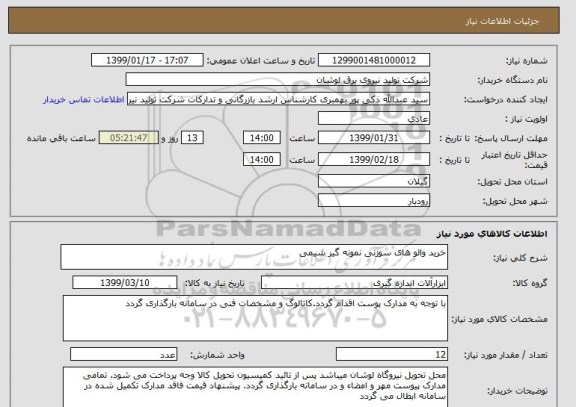Click the goods need date 1399/03/10

click(125, 282)
